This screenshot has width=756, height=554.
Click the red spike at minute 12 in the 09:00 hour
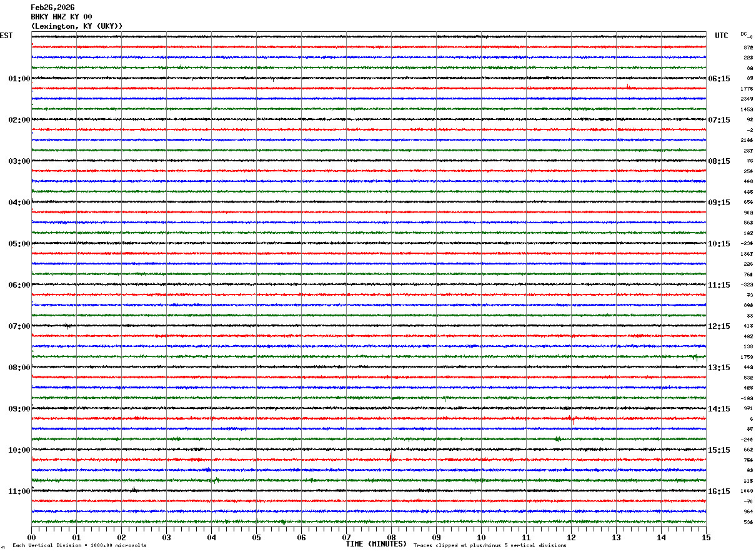coord(572,420)
